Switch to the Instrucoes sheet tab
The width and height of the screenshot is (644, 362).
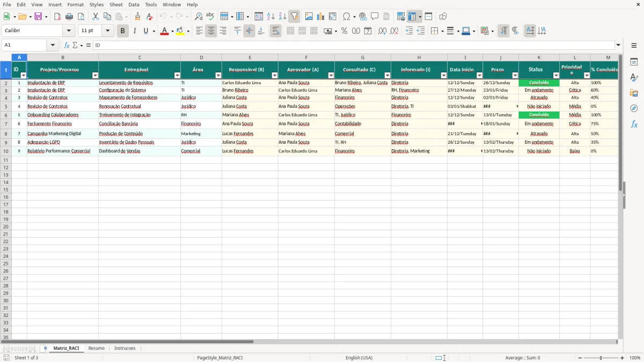pos(125,348)
